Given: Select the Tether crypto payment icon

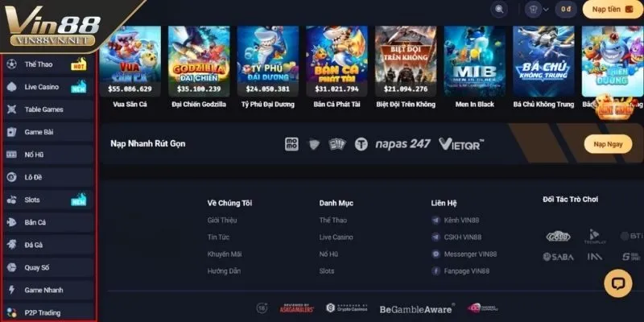Looking at the screenshot, I should coord(361,144).
